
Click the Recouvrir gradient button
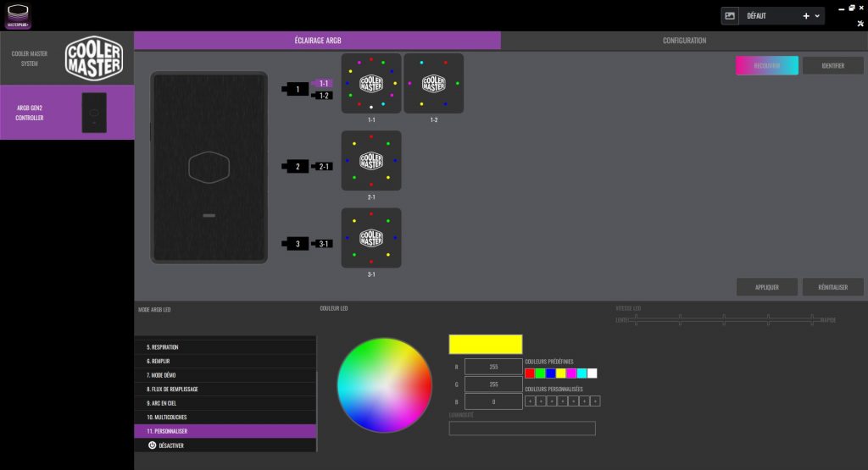tap(766, 65)
